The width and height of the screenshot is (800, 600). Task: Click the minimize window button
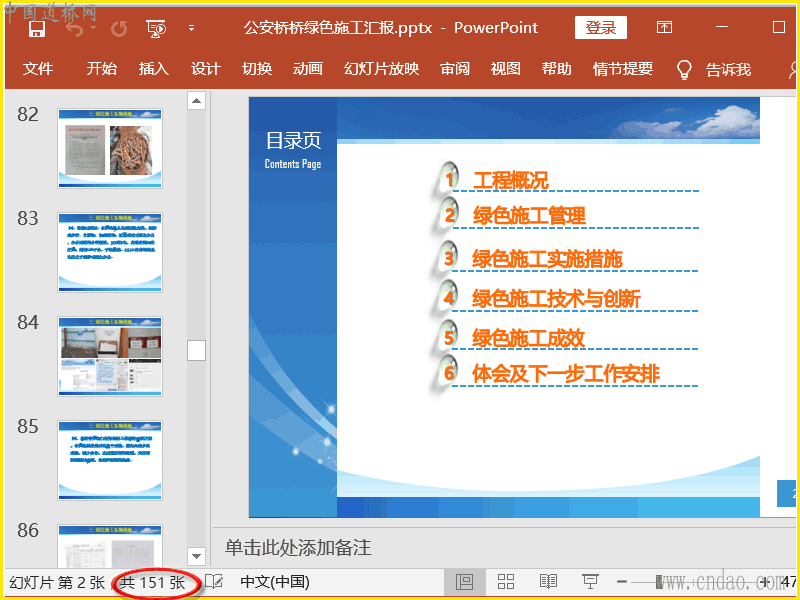pos(721,27)
